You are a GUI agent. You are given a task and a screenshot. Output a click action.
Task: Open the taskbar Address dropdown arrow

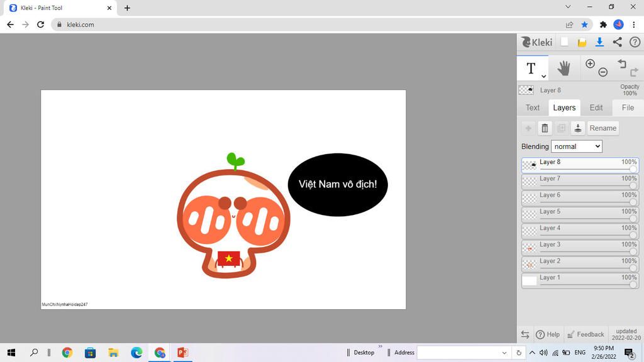pyautogui.click(x=504, y=353)
